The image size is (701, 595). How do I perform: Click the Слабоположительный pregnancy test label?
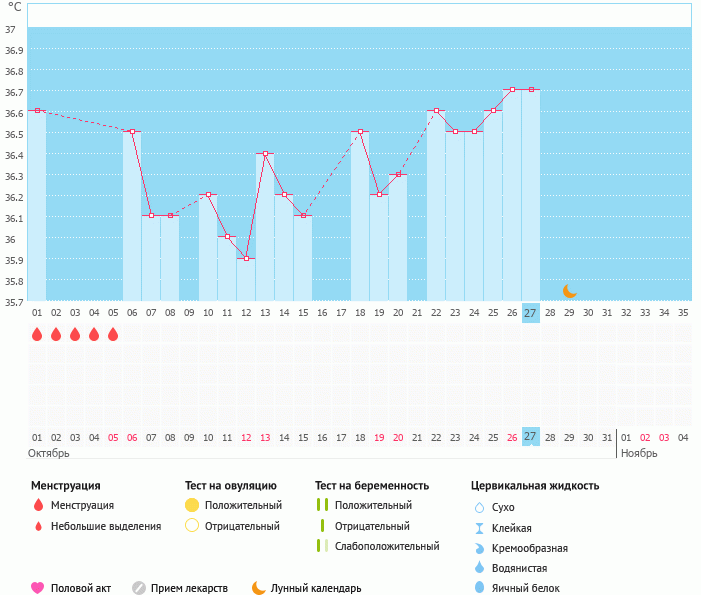coord(387,546)
